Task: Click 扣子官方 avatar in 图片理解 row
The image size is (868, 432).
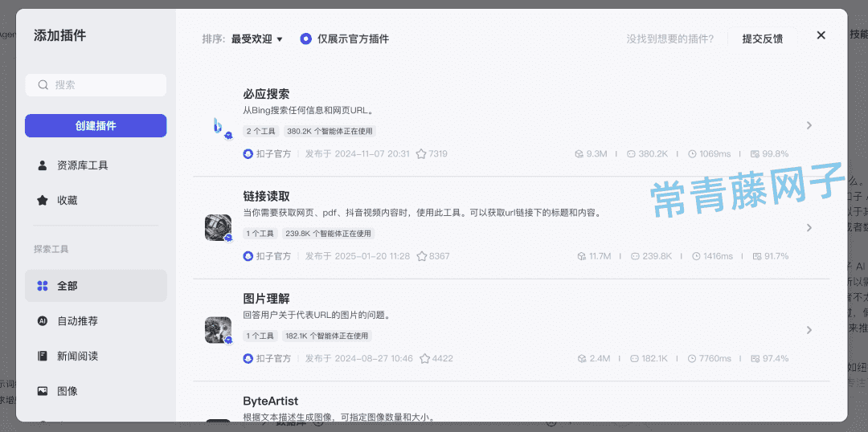Action: (x=248, y=358)
